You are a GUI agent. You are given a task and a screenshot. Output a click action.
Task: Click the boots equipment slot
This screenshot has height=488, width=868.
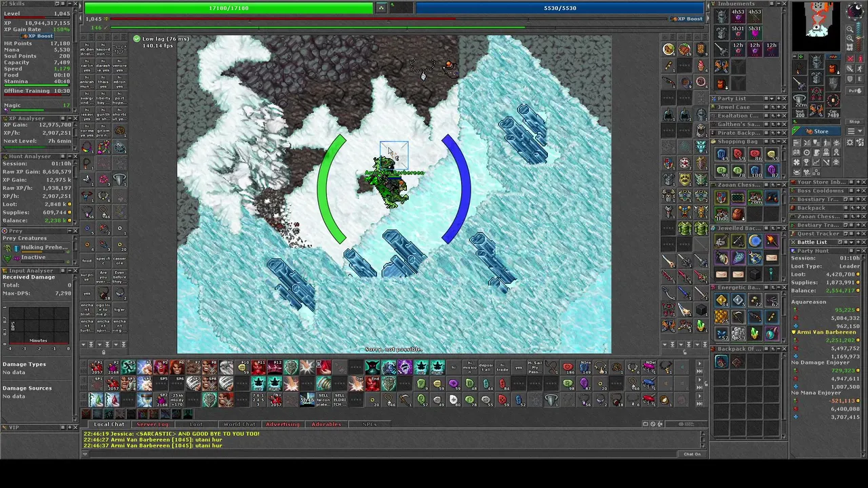tap(816, 110)
